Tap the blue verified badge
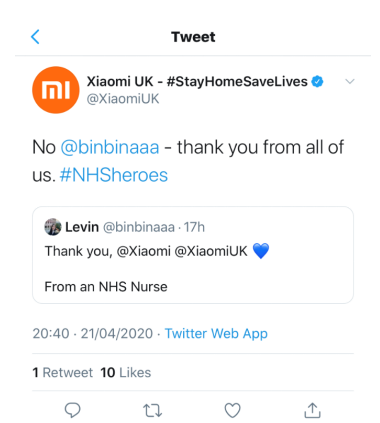380x423 pixels. pyautogui.click(x=317, y=81)
